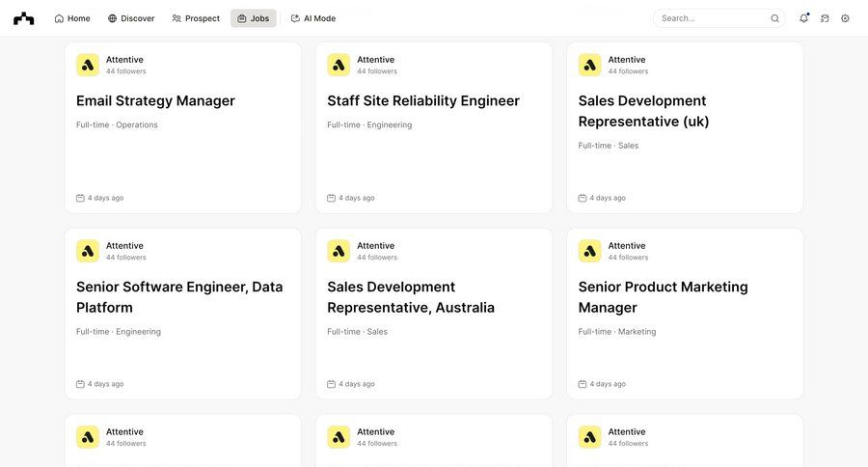868x467 pixels.
Task: Open the notifications bell
Action: tap(803, 18)
